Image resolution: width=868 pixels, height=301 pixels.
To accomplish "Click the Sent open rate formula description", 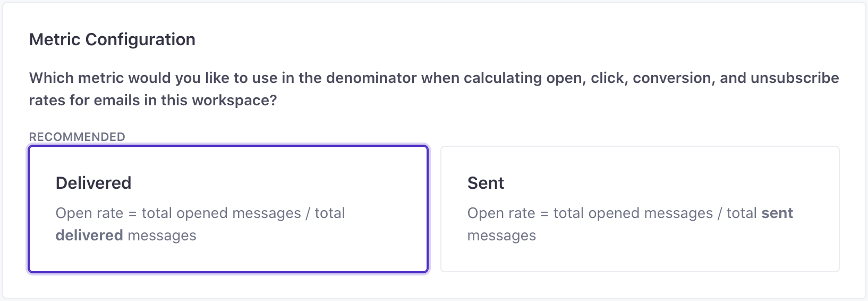I will pyautogui.click(x=629, y=224).
